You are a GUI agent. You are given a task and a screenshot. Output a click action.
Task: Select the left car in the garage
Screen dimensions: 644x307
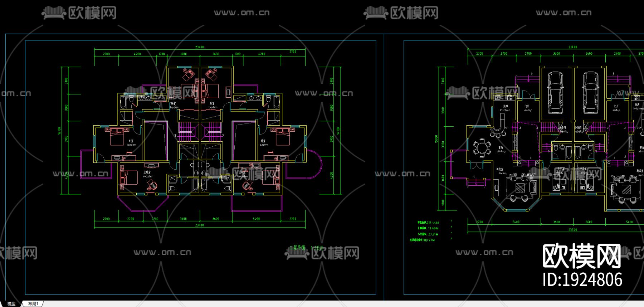point(555,93)
